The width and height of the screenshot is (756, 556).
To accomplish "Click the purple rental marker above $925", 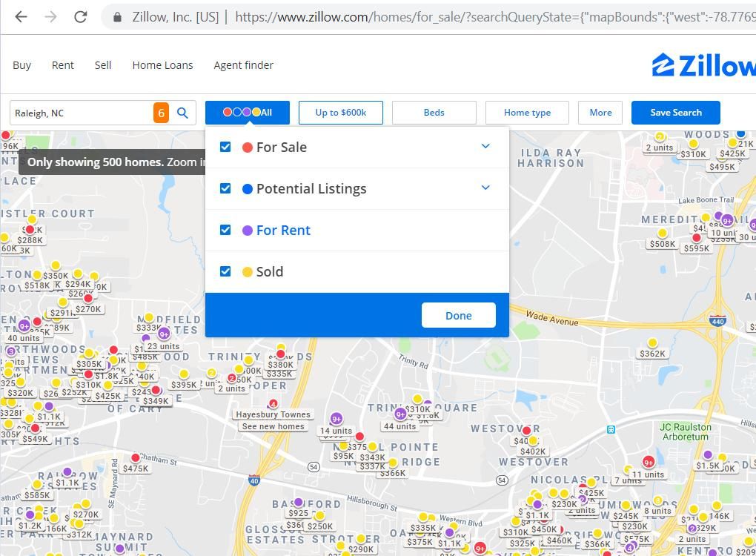I will (x=299, y=503).
